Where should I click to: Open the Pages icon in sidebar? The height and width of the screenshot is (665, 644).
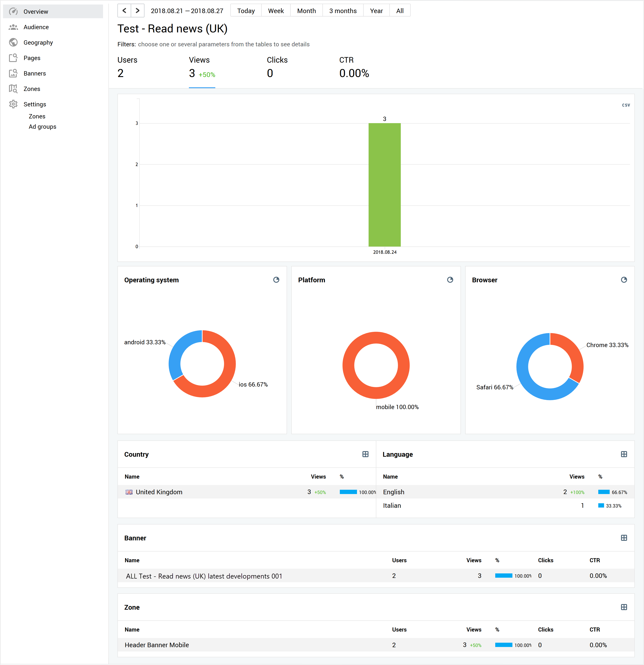pos(13,58)
